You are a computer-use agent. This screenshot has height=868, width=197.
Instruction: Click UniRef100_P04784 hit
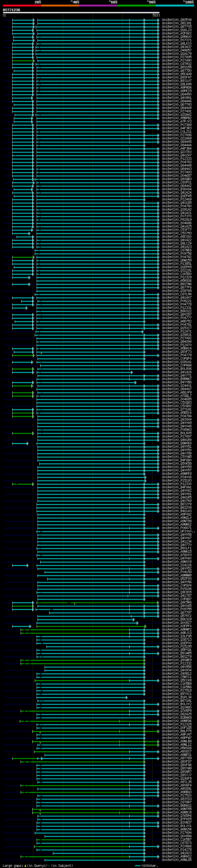point(177,416)
